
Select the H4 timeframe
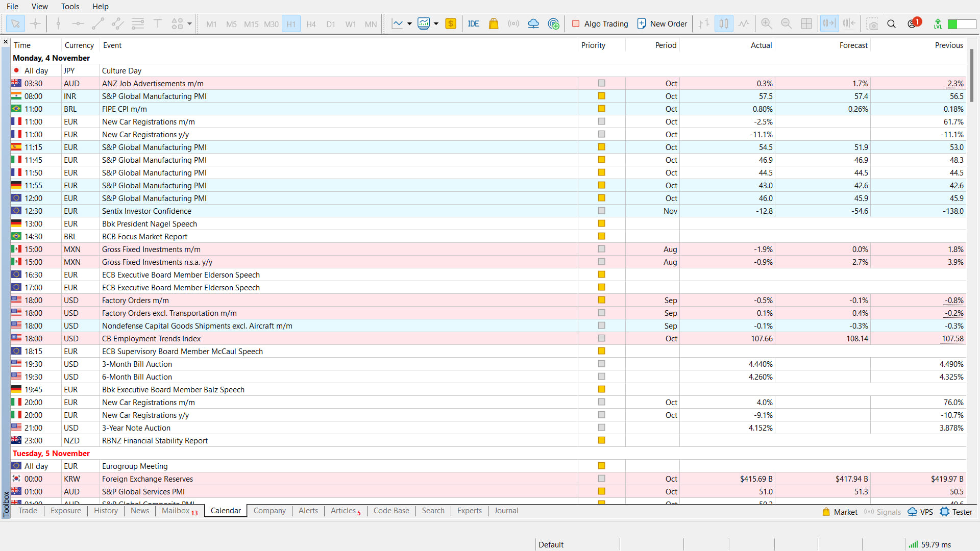pyautogui.click(x=311, y=24)
